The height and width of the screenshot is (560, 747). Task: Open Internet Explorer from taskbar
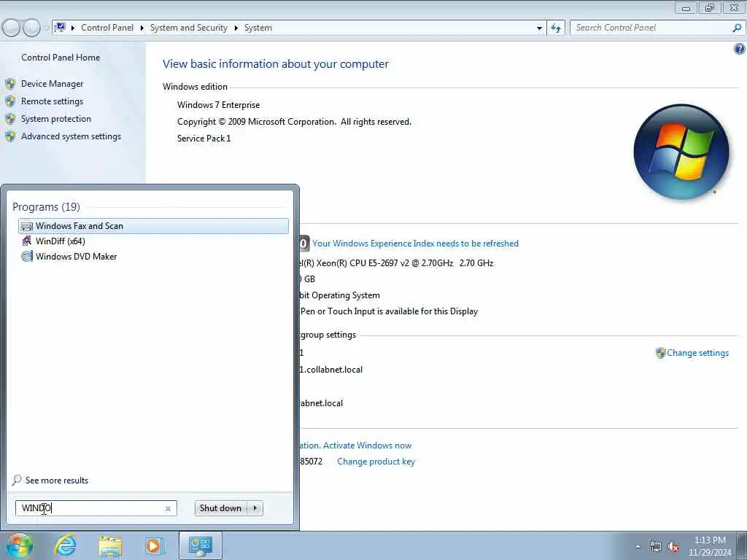point(65,545)
